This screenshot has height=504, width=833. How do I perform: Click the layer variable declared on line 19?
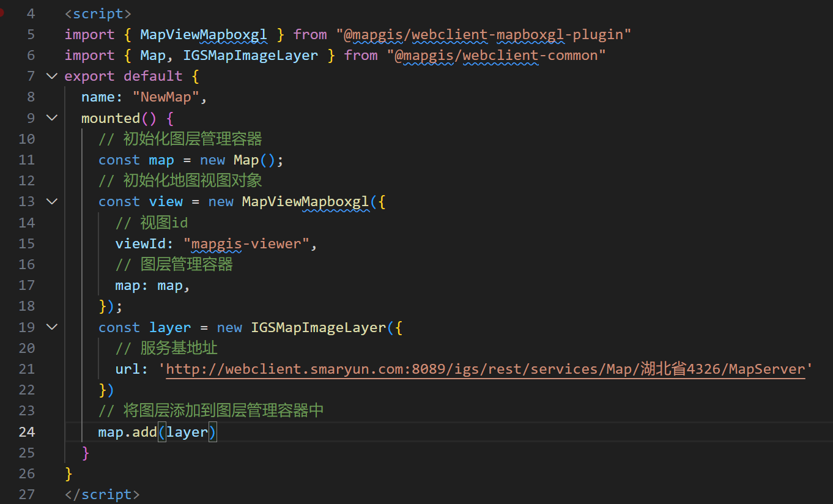[170, 327]
